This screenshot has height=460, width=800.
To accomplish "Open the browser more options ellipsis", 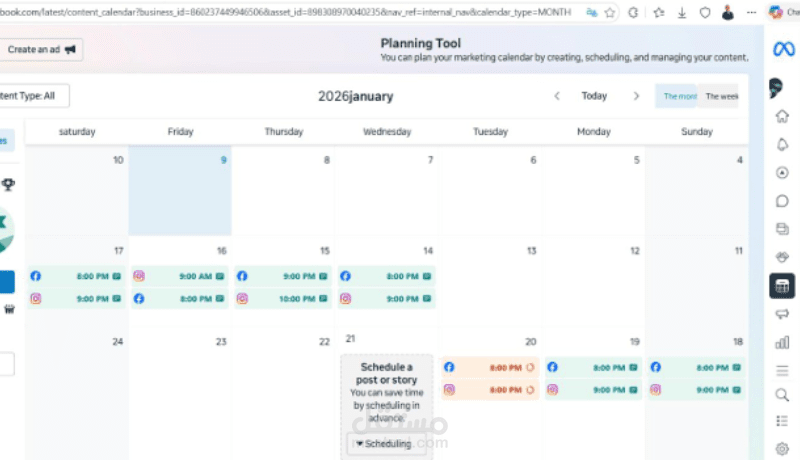I will pos(751,13).
